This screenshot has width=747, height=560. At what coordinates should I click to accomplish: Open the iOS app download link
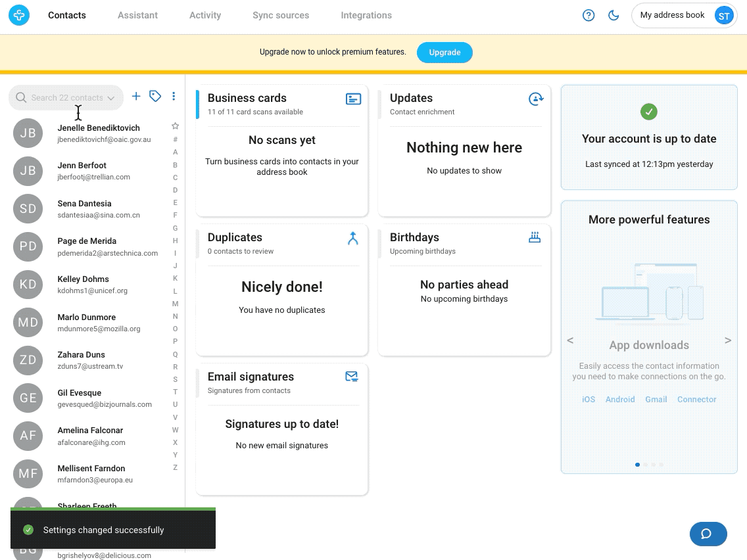tap(589, 400)
